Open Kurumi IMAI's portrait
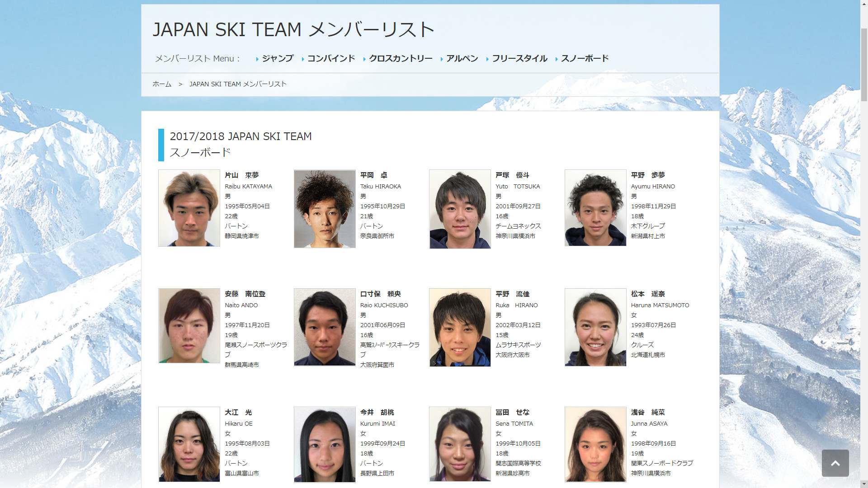Image resolution: width=868 pixels, height=488 pixels. pos(325,445)
